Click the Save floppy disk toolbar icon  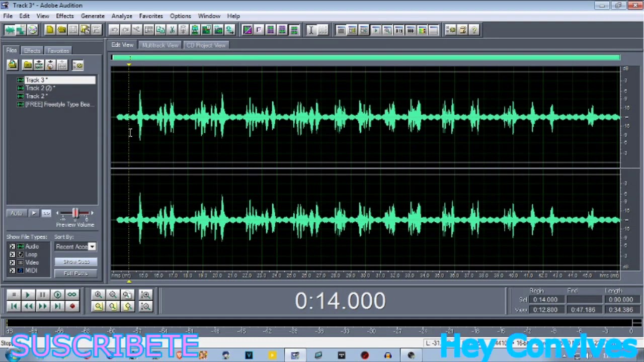pos(73,30)
